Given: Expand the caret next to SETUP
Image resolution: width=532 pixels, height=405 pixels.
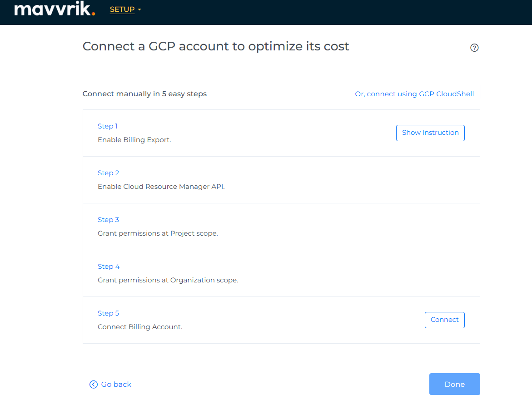Looking at the screenshot, I should tap(139, 10).
